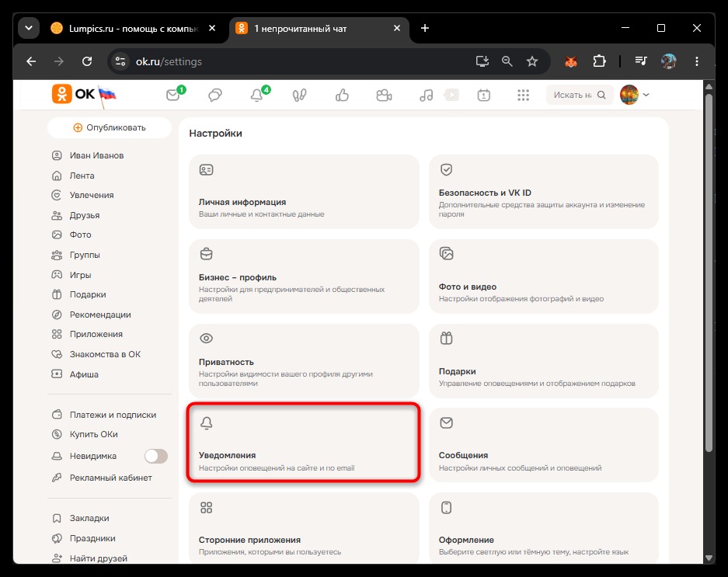Open the Личная информация card
728x577 pixels.
(x=304, y=192)
